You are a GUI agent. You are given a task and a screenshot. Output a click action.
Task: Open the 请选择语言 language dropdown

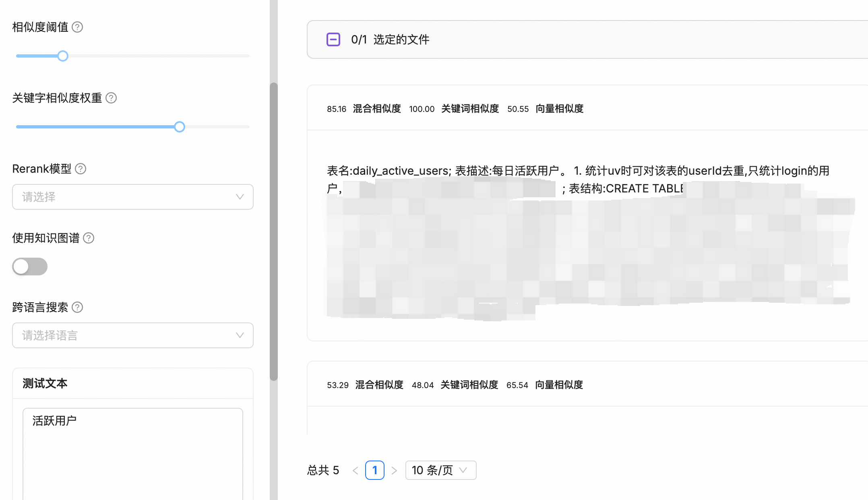133,335
